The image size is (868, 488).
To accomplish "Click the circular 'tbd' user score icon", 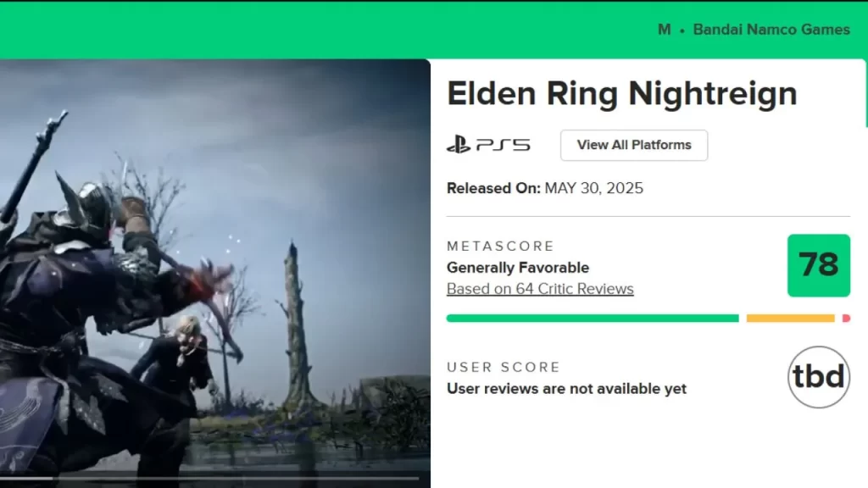I will [x=819, y=376].
